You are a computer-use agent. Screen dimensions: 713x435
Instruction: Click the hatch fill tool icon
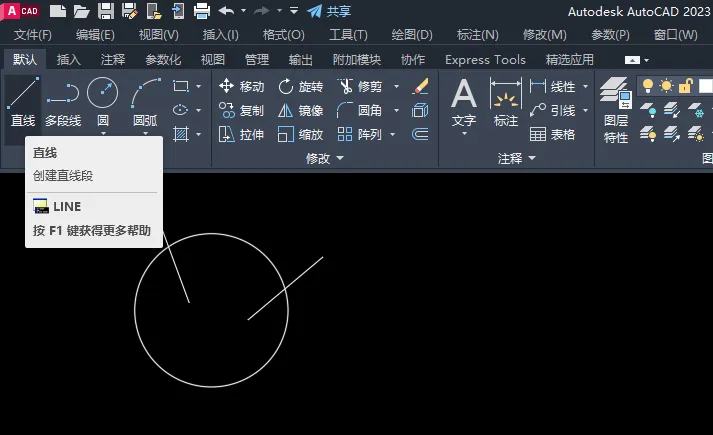click(x=181, y=134)
